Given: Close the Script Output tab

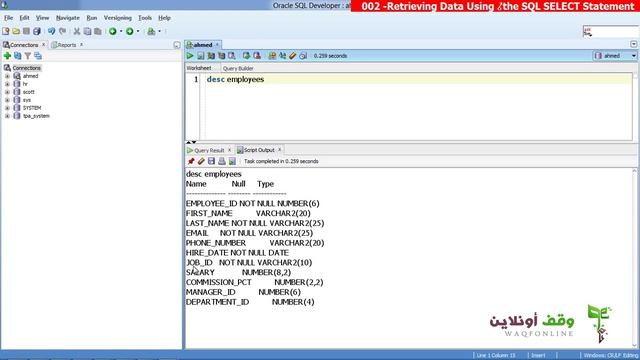Looking at the screenshot, I should pyautogui.click(x=280, y=150).
